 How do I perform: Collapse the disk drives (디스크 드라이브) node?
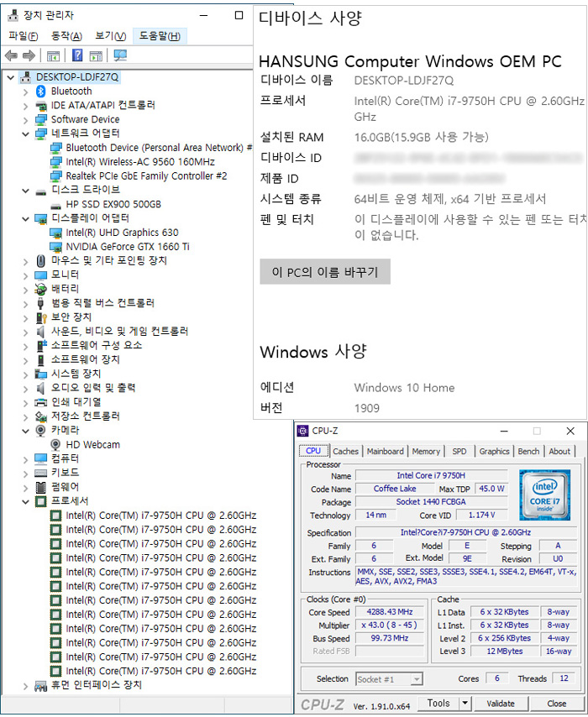[x=26, y=191]
